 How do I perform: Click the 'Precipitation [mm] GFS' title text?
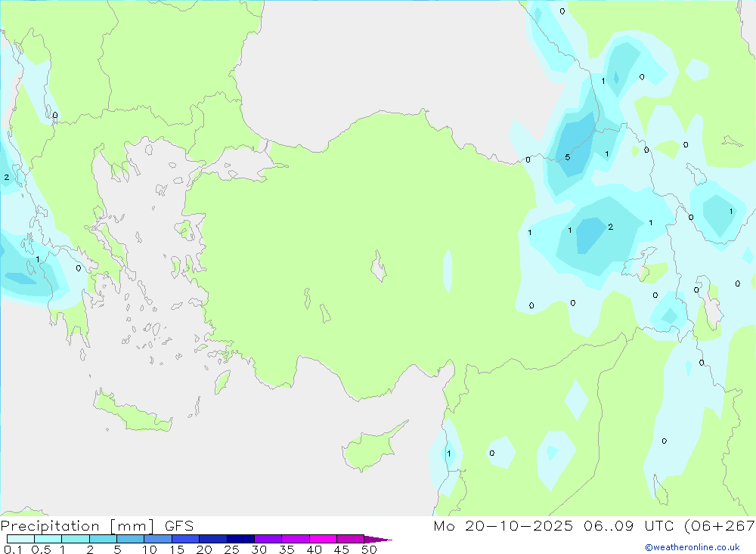[97, 526]
